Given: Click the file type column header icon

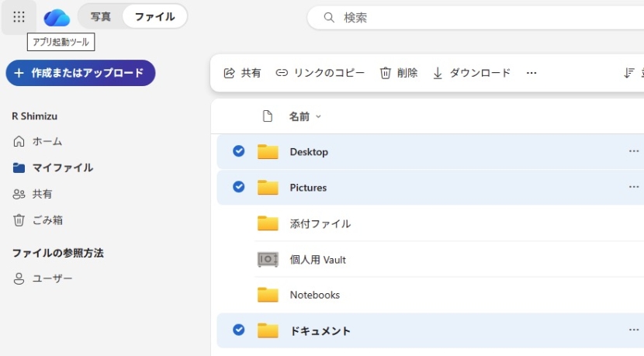Looking at the screenshot, I should coord(268,116).
